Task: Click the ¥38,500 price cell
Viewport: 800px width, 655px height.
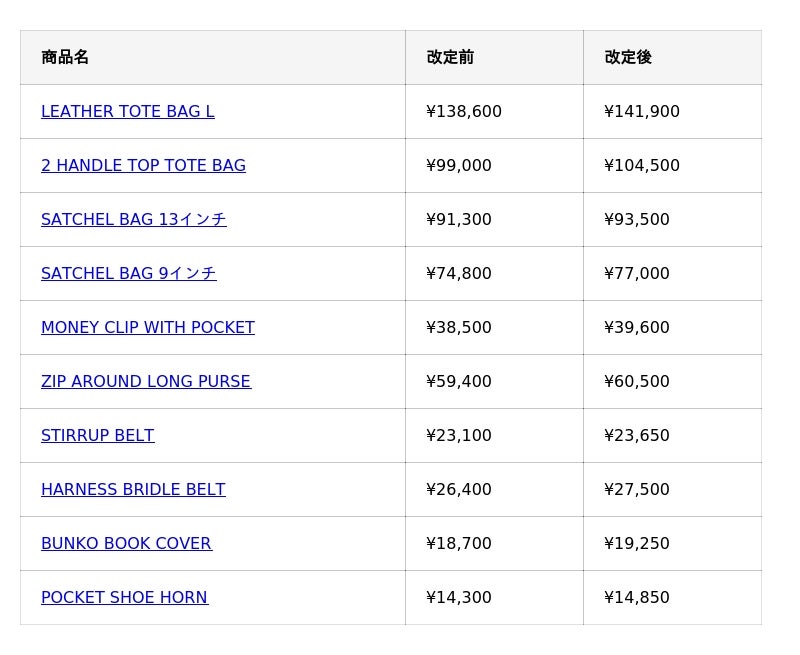Action: tap(459, 328)
